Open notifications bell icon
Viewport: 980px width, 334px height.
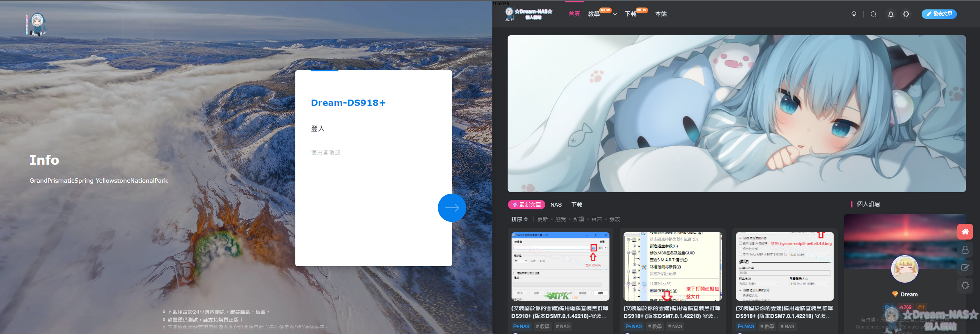click(891, 14)
